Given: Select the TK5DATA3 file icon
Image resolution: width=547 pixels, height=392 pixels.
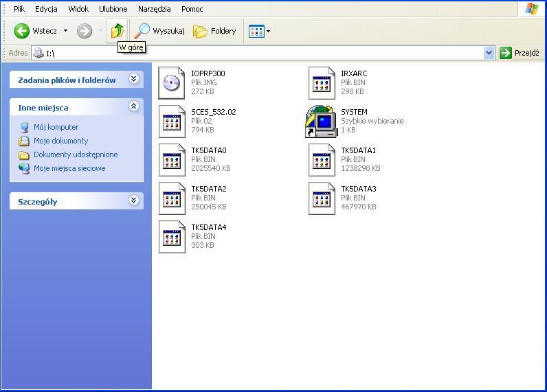Looking at the screenshot, I should [x=322, y=198].
